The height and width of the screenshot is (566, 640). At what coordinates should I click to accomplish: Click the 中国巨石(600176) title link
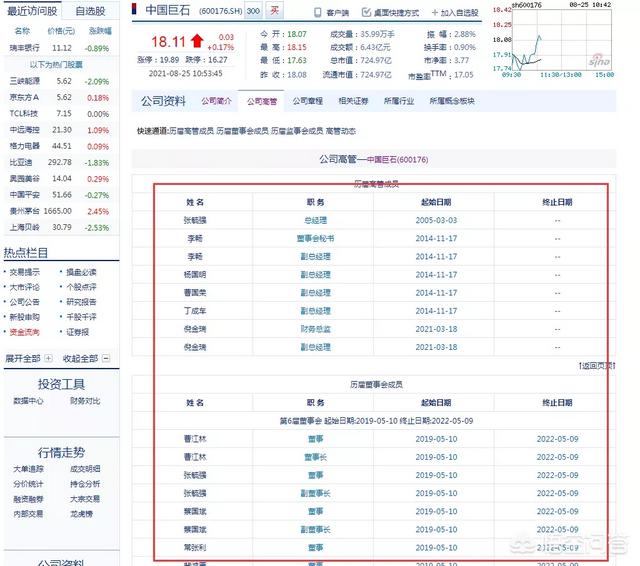[x=397, y=160]
